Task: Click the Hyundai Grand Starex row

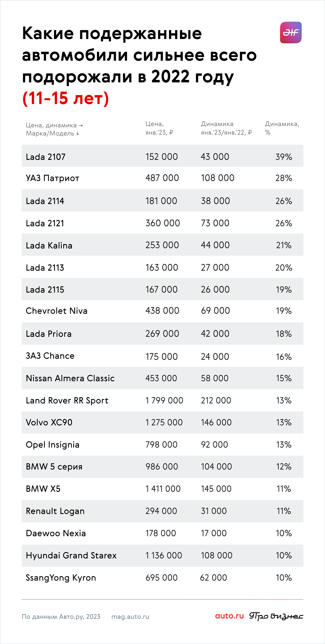Action: click(162, 556)
